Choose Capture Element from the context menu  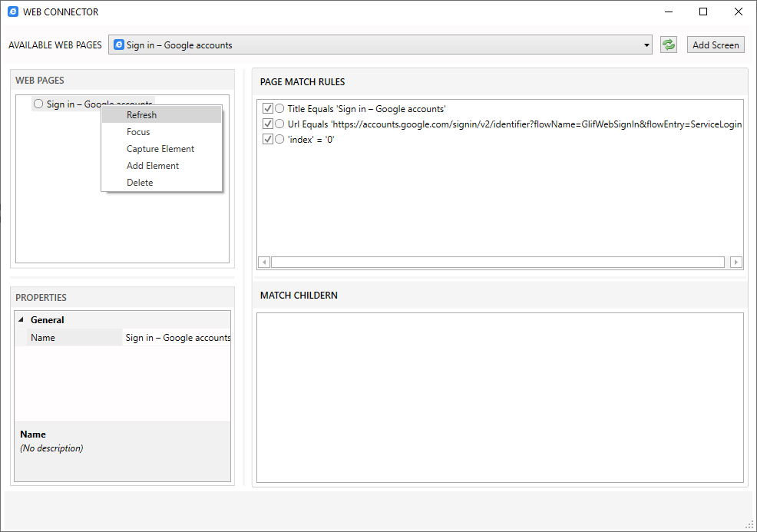tap(160, 148)
